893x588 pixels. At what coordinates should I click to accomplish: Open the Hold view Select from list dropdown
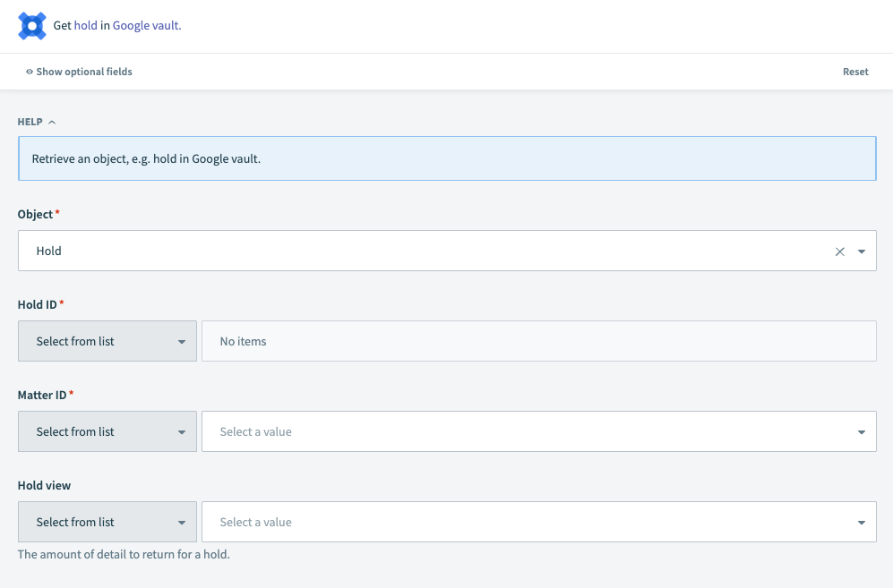107,522
